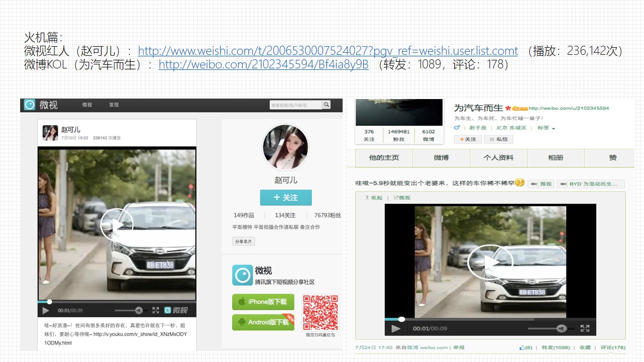Click the 分享名片 button
The image size is (644, 362).
pyautogui.click(x=244, y=241)
